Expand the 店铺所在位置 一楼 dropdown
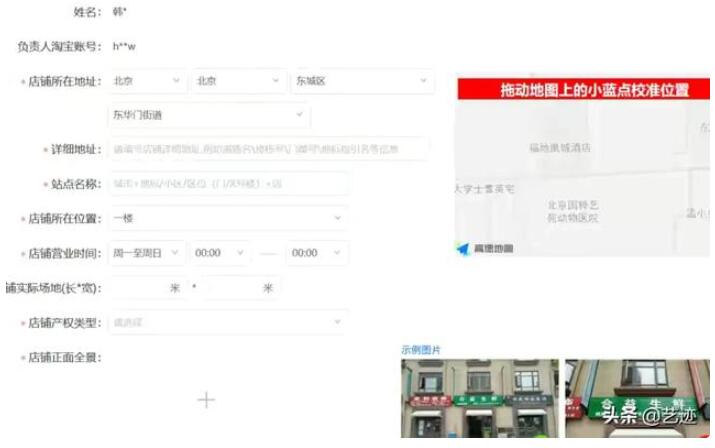715x448 pixels. click(228, 218)
